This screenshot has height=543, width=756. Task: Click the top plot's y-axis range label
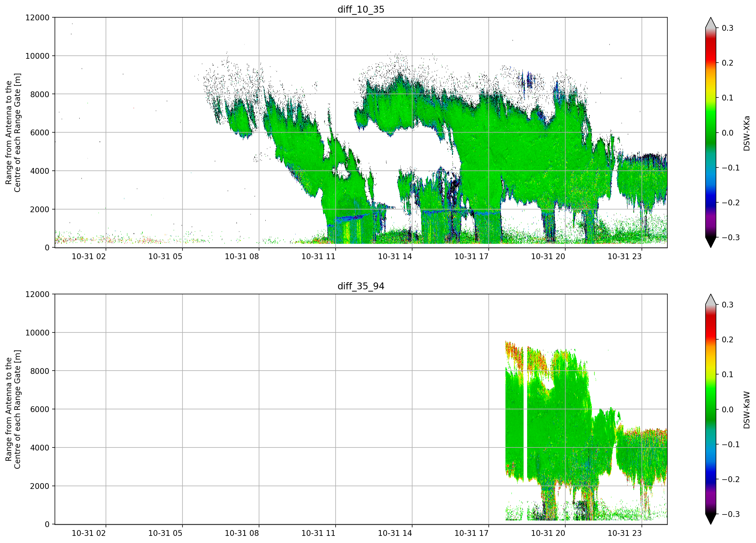13,132
